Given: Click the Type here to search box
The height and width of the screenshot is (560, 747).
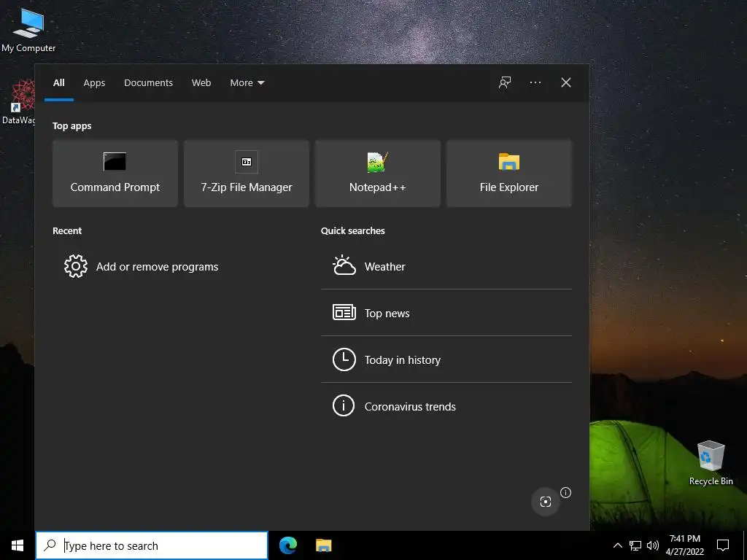Looking at the screenshot, I should coord(152,545).
